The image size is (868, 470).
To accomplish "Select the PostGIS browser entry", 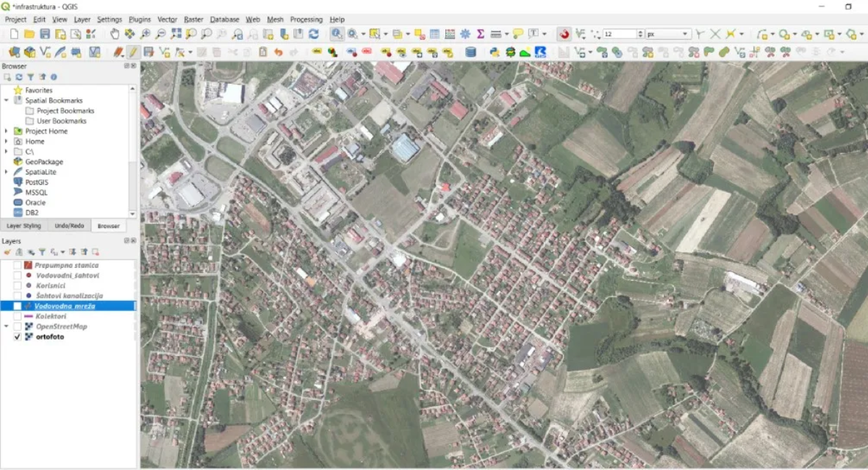I will (x=36, y=182).
